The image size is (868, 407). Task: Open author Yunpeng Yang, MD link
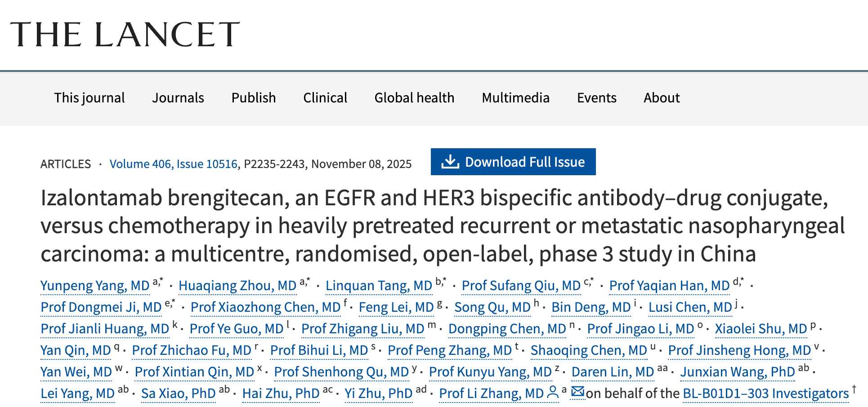pos(95,286)
